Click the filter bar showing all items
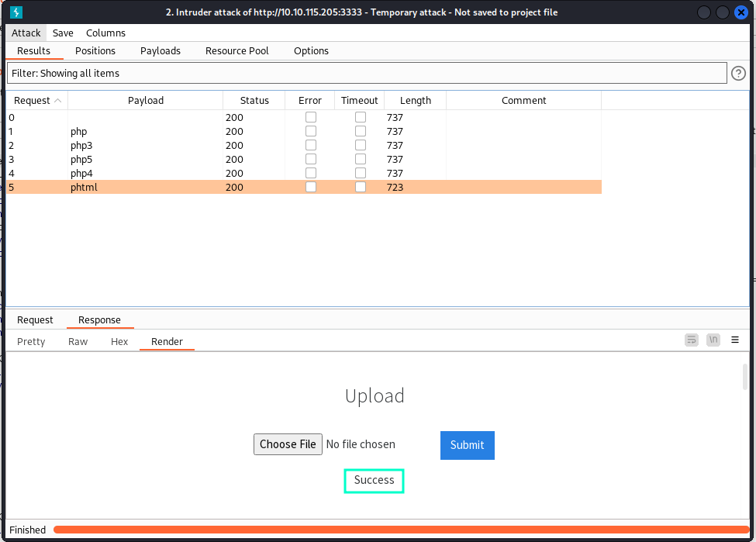756x542 pixels. pyautogui.click(x=367, y=74)
